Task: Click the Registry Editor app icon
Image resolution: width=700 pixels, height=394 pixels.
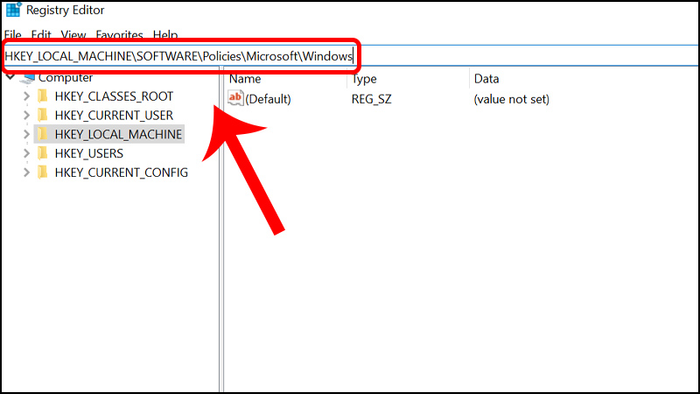Action: (13, 9)
